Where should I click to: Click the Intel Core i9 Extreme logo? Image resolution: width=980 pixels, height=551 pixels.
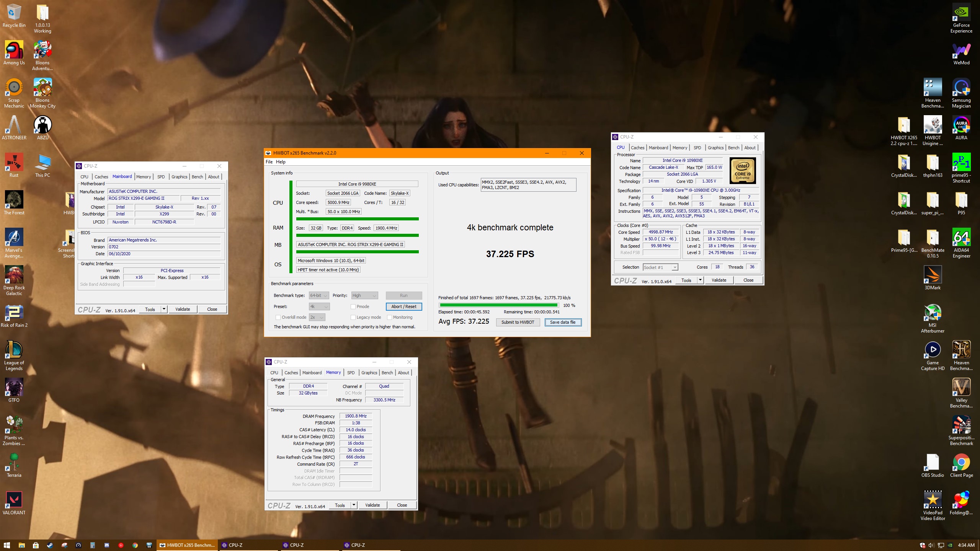coord(743,171)
